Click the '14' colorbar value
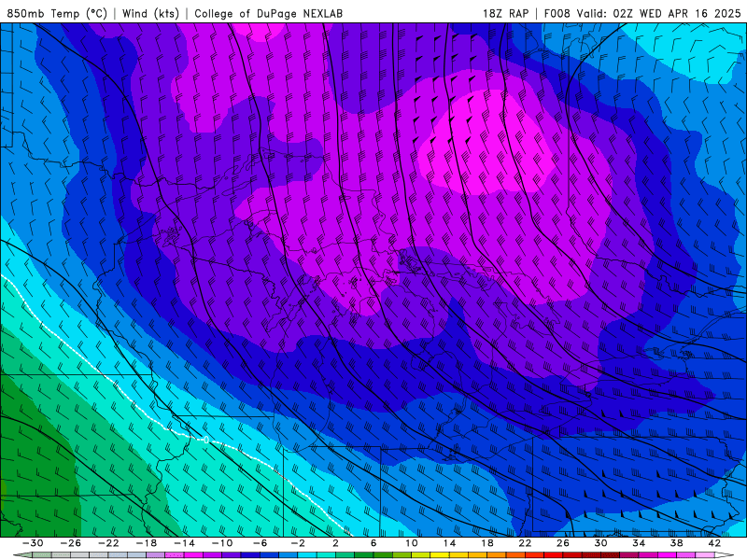The height and width of the screenshot is (560, 747). coord(449,543)
